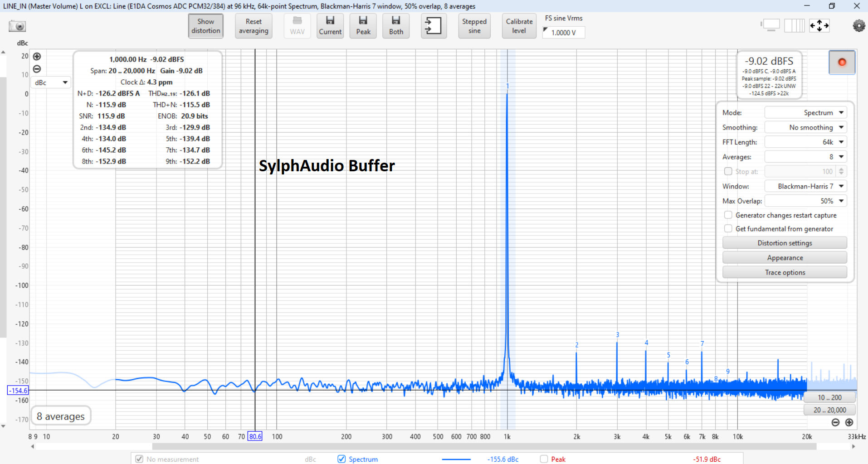Click the red record button
Viewport: 868px width, 464px height.
point(842,62)
